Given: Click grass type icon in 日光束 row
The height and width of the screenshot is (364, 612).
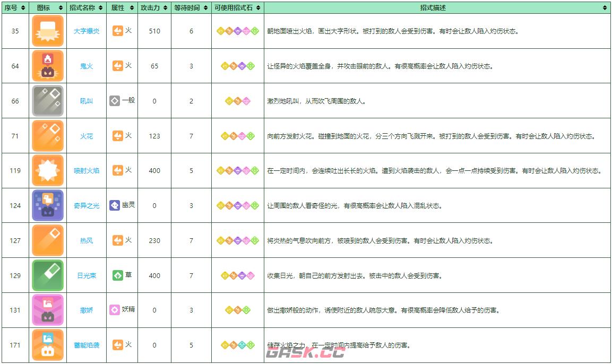Looking at the screenshot, I should pos(117,275).
